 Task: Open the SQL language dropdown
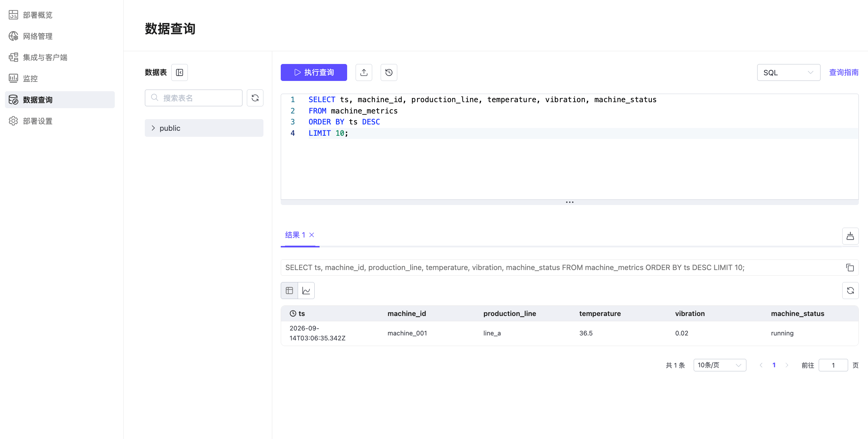pyautogui.click(x=789, y=72)
